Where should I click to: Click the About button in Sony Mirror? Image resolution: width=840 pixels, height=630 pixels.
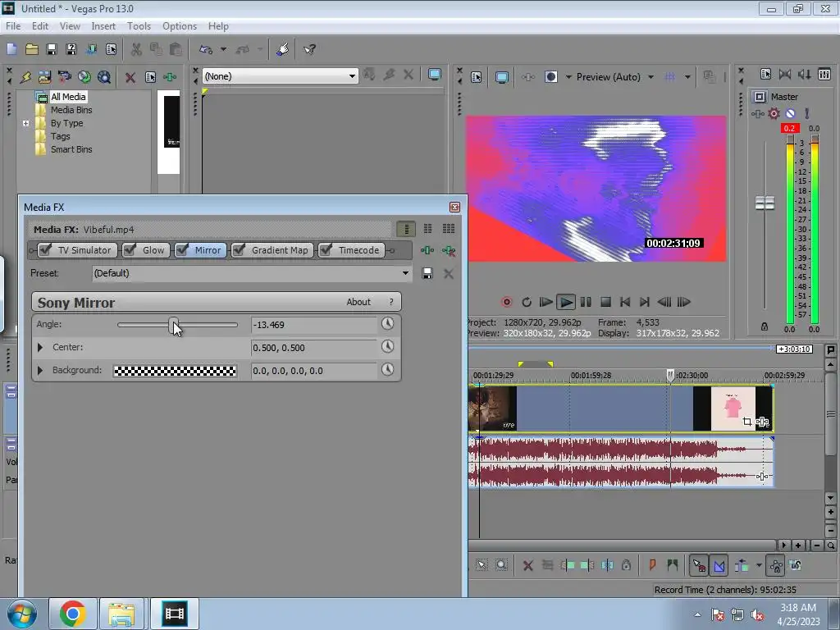point(358,302)
